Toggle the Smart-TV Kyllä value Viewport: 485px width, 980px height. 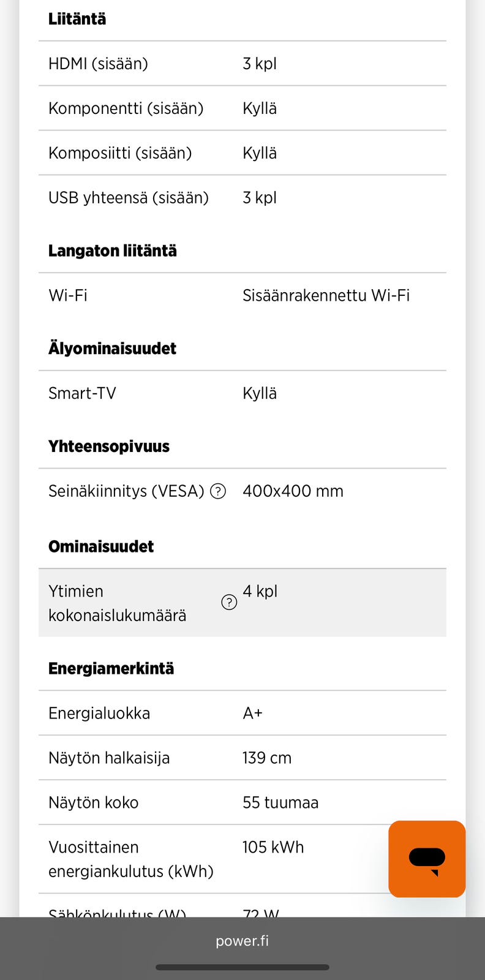260,393
